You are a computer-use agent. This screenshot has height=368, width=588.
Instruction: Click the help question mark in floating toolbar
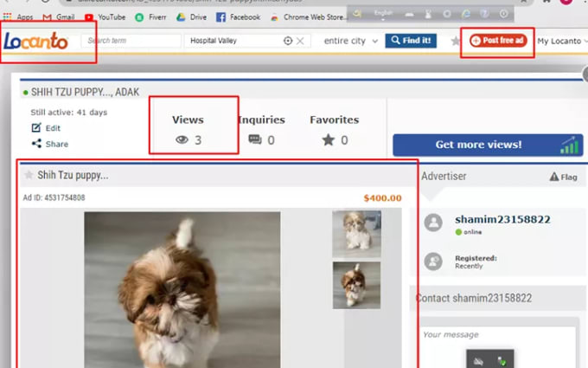(x=484, y=14)
